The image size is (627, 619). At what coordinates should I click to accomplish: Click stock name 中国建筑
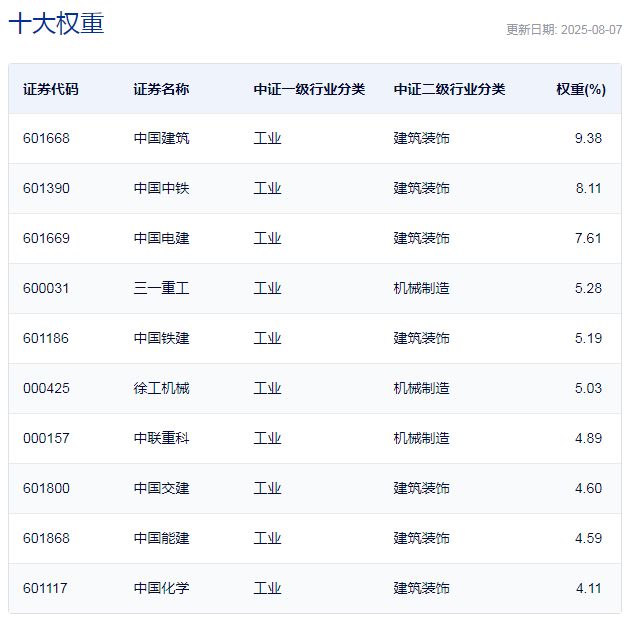[x=161, y=138]
